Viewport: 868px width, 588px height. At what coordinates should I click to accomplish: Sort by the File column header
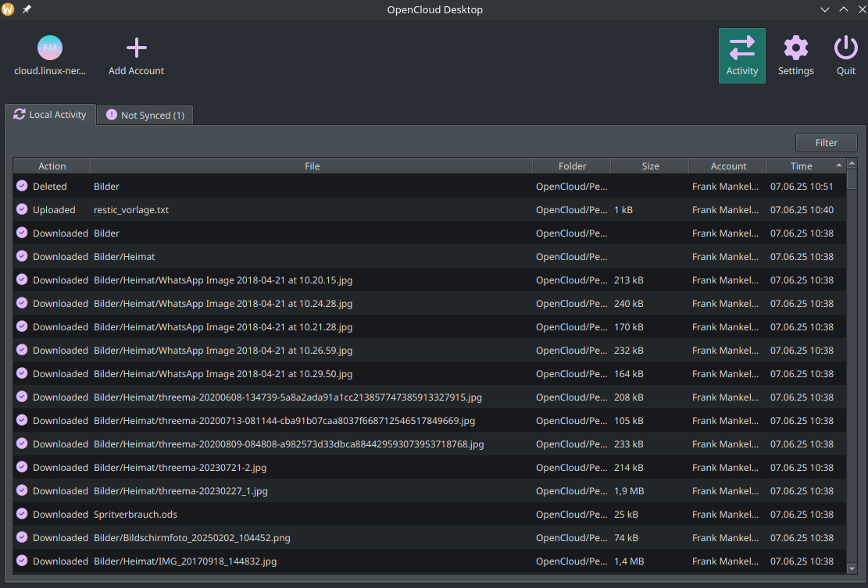(x=312, y=166)
